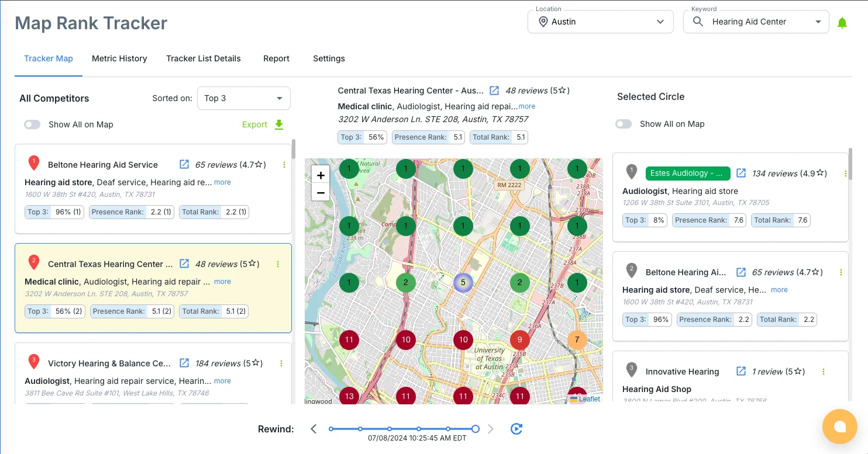The image size is (868, 454).
Task: Click 'more' link under Central Texas Hearing header
Action: point(526,106)
